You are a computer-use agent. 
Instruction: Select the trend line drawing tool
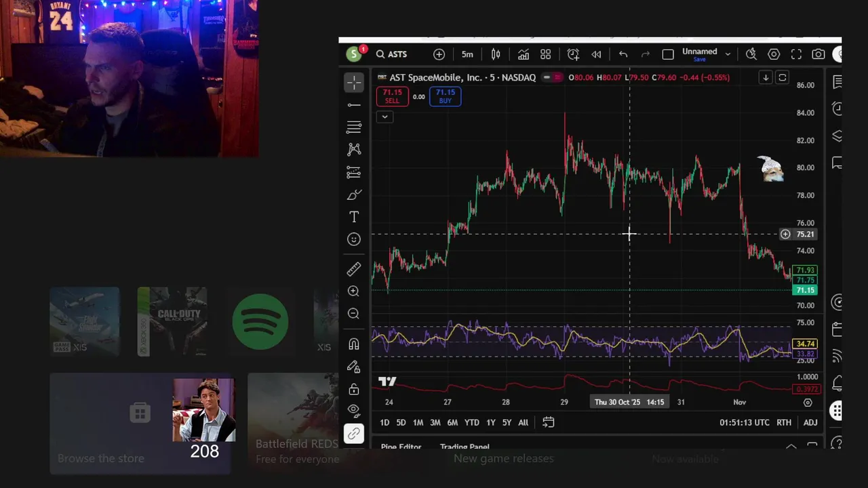tap(354, 105)
